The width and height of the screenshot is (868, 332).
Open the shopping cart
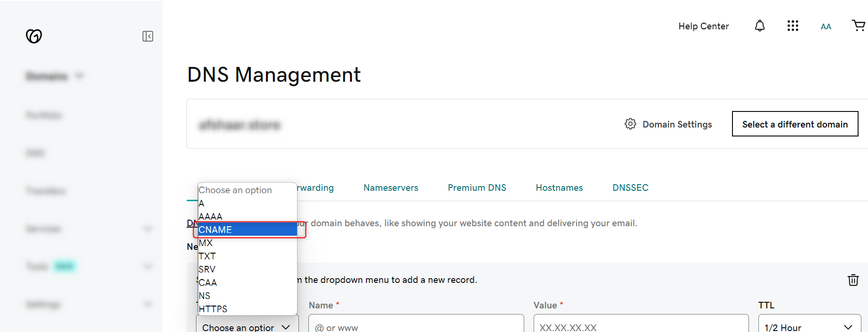pos(858,26)
